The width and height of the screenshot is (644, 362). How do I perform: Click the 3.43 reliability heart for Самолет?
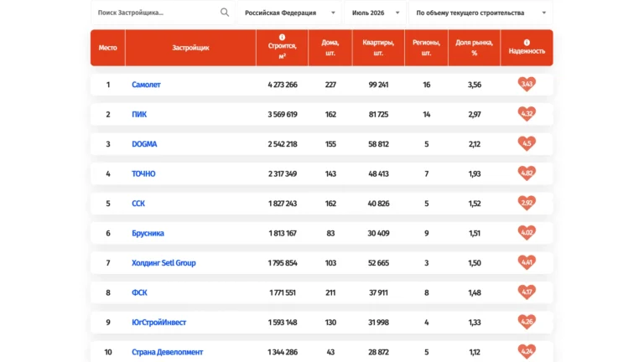(527, 84)
